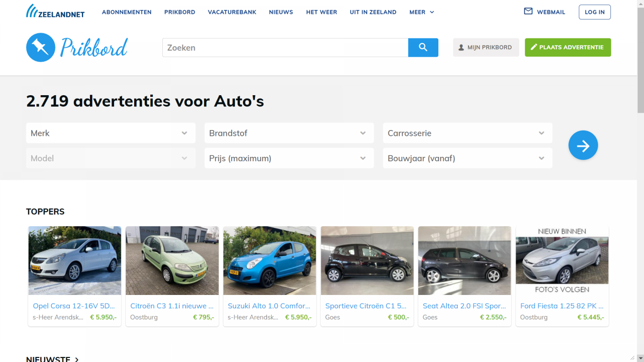Click the Sportieve Citroën C1 listing title
The height and width of the screenshot is (362, 644).
click(x=366, y=306)
